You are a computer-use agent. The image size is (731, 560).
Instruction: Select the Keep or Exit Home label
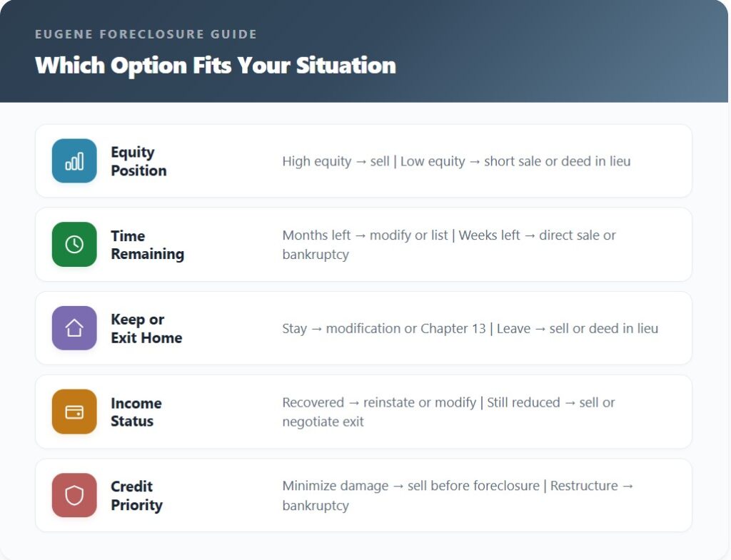[146, 328]
